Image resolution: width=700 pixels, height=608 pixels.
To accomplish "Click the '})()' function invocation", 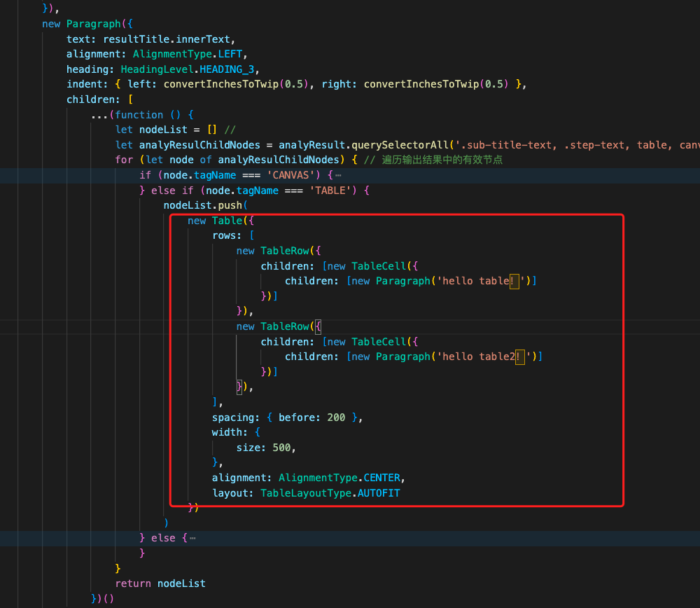I will pos(103,599).
